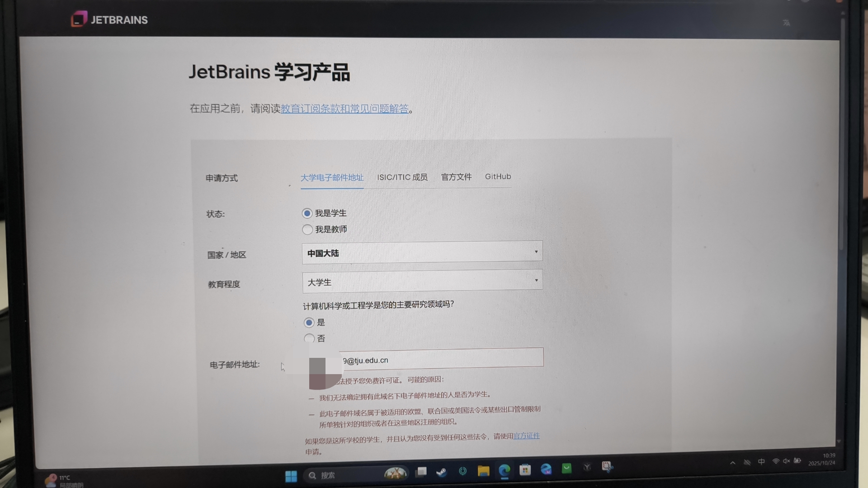Open the 教育订阅条款和常见问题解答 link
The image size is (868, 488).
tap(344, 109)
